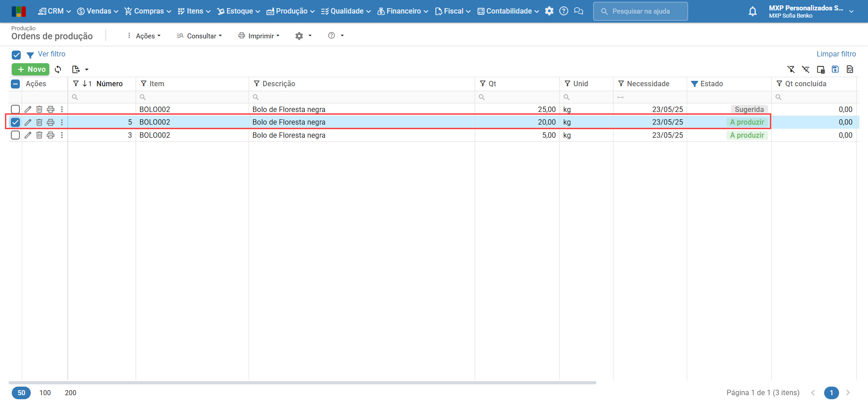Click the horizontal scrollbar under the grid
Screen dimensions: 868x406
(x=302, y=383)
